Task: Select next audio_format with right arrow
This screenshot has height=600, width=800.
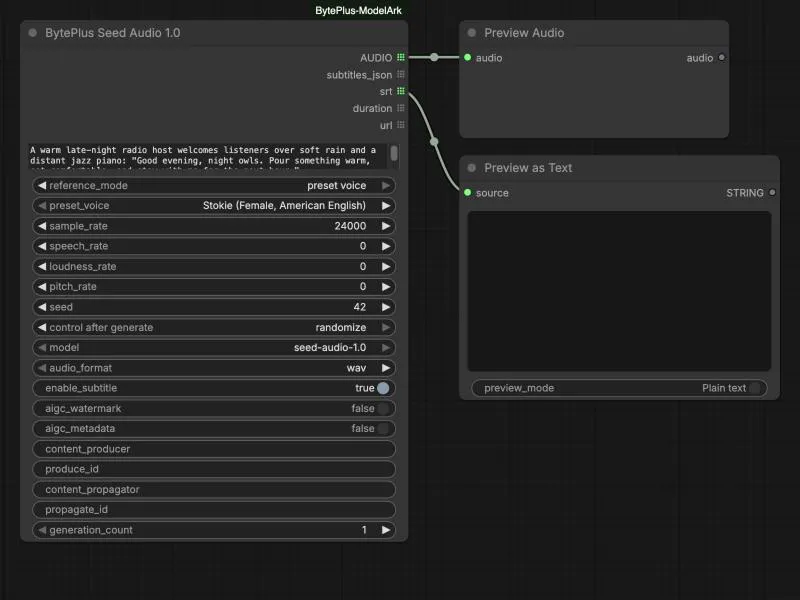Action: click(386, 368)
